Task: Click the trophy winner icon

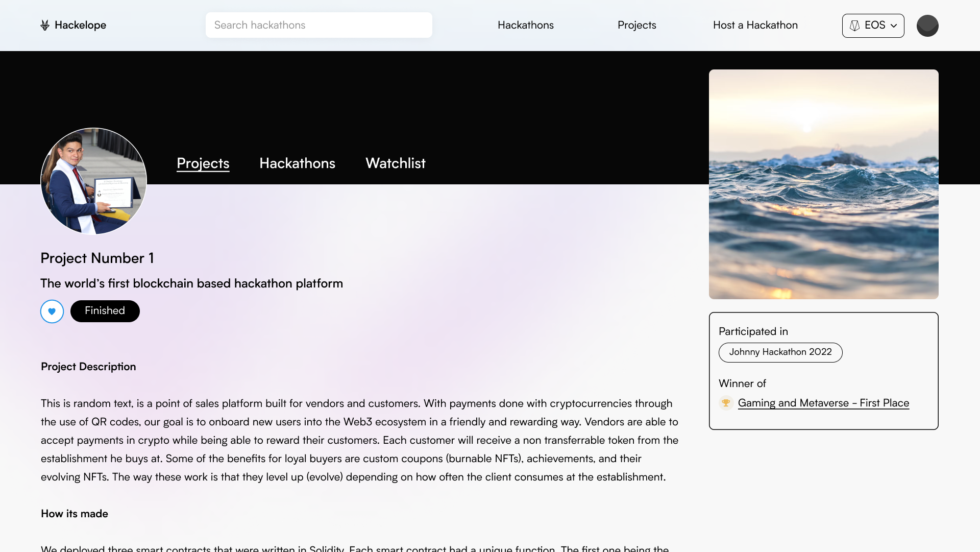Action: (x=726, y=403)
